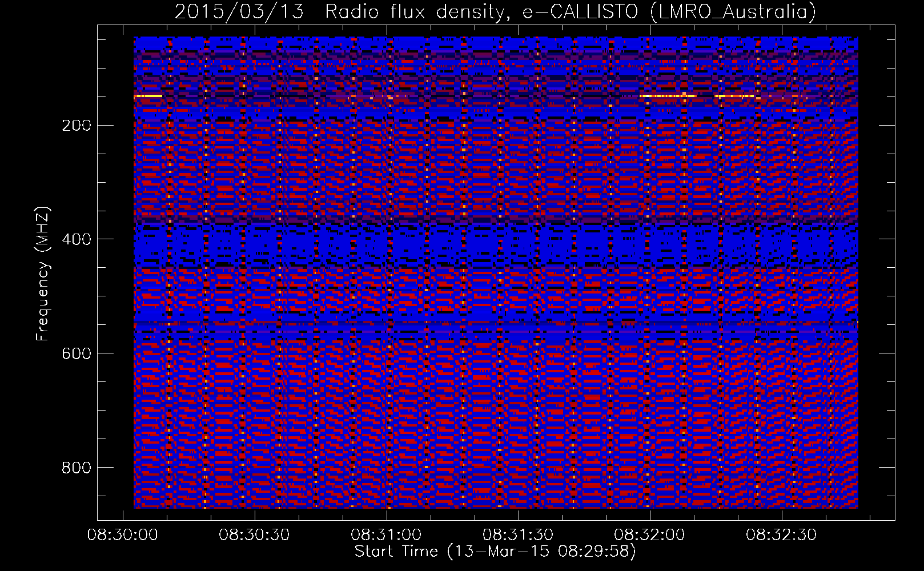Click the long yellow emission streak near 08:32:05
The height and width of the screenshot is (571, 924).
tap(668, 96)
